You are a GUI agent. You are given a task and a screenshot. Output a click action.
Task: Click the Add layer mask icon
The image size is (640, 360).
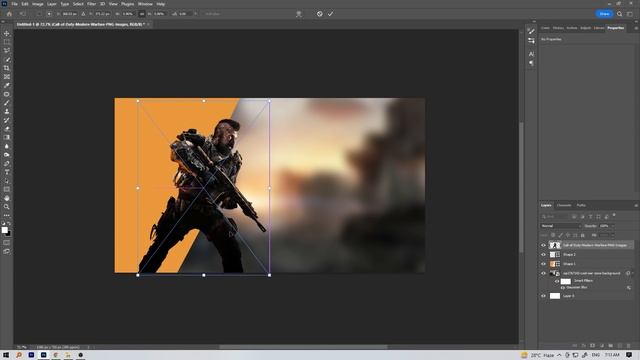(593, 346)
